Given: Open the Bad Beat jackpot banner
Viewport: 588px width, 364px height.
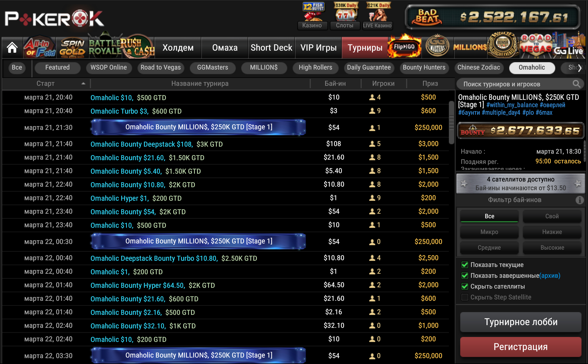Looking at the screenshot, I should 493,17.
